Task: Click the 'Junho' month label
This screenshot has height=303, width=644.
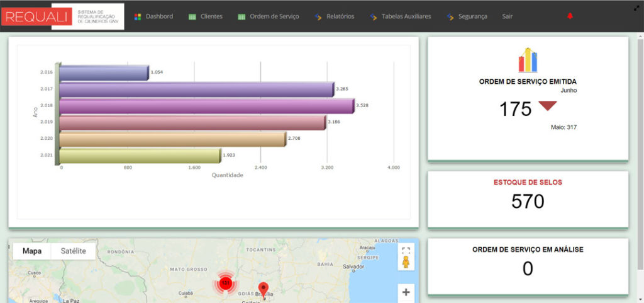Action: [569, 91]
